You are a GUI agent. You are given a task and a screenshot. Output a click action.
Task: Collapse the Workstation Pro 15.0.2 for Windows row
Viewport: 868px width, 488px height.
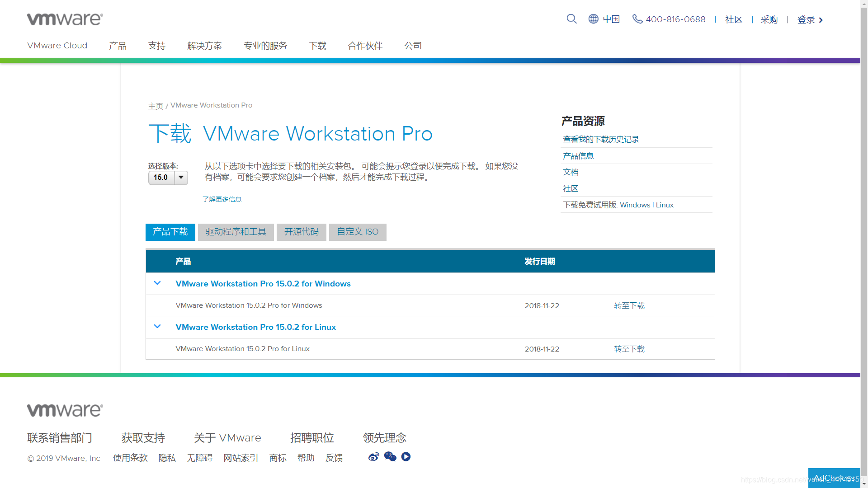pos(157,283)
